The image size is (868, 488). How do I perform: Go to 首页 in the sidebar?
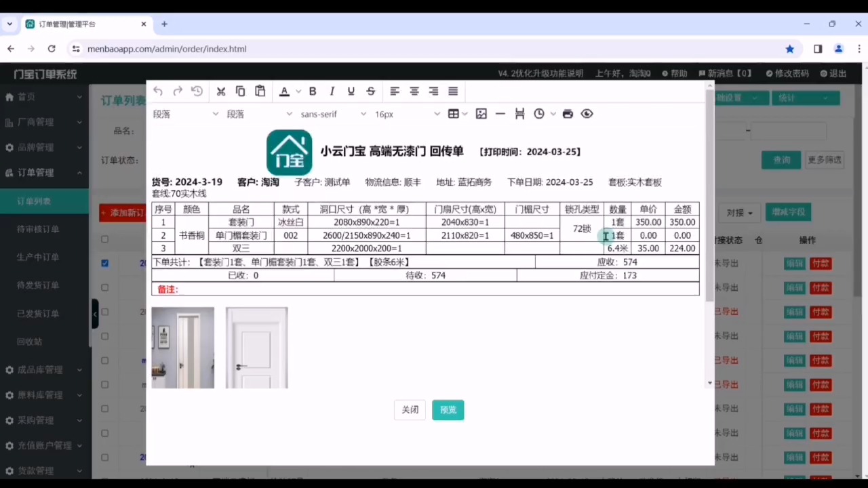pos(44,97)
